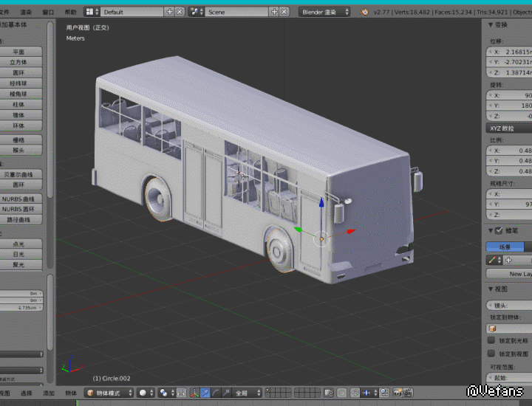
Task: Open the Render menu in top bar
Action: pyautogui.click(x=27, y=12)
